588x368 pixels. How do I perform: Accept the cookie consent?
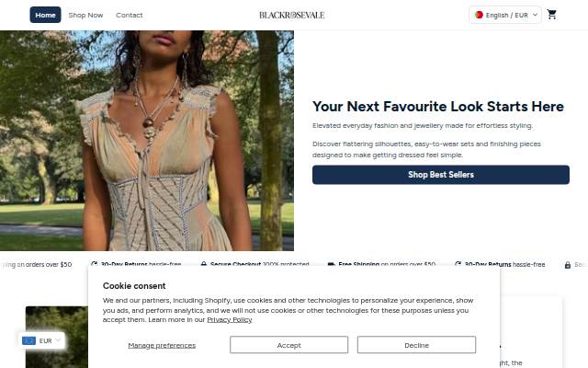tap(288, 345)
